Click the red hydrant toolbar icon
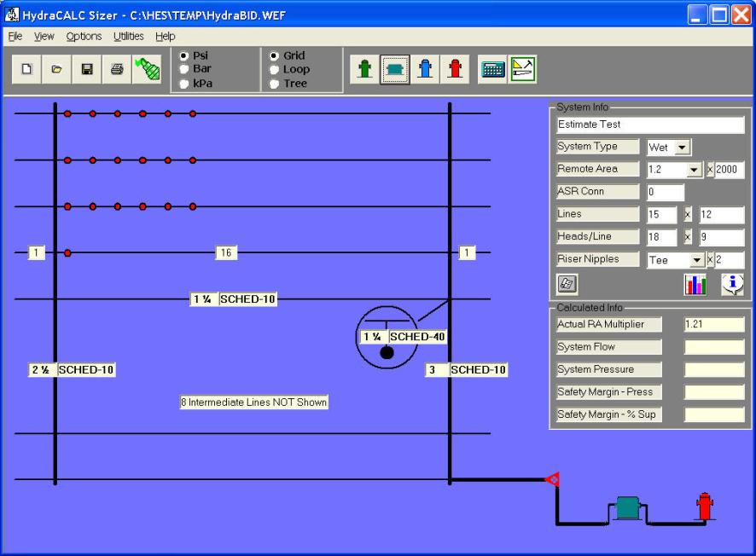The width and height of the screenshot is (756, 556). pyautogui.click(x=455, y=69)
